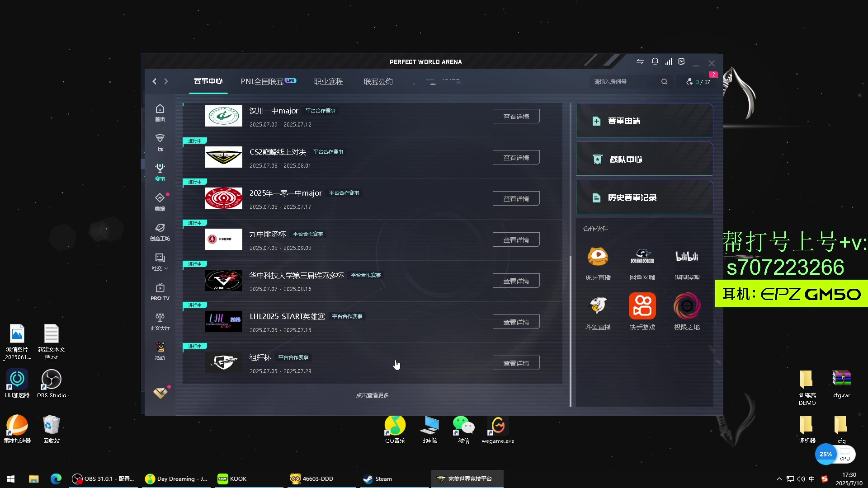View details for 2025年一零一中major
This screenshot has height=488, width=868.
pos(516,199)
